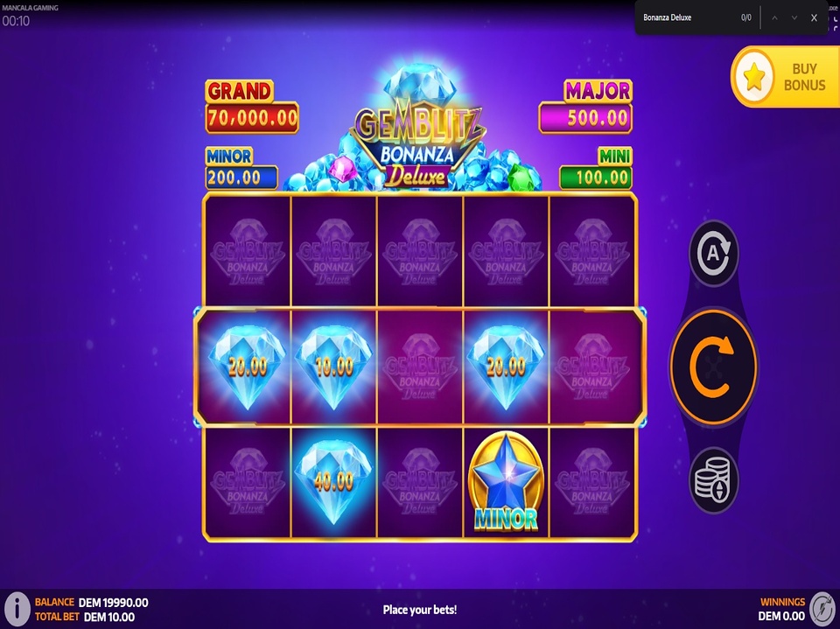Click the 40.00 diamond symbol
840x629 pixels.
(333, 482)
